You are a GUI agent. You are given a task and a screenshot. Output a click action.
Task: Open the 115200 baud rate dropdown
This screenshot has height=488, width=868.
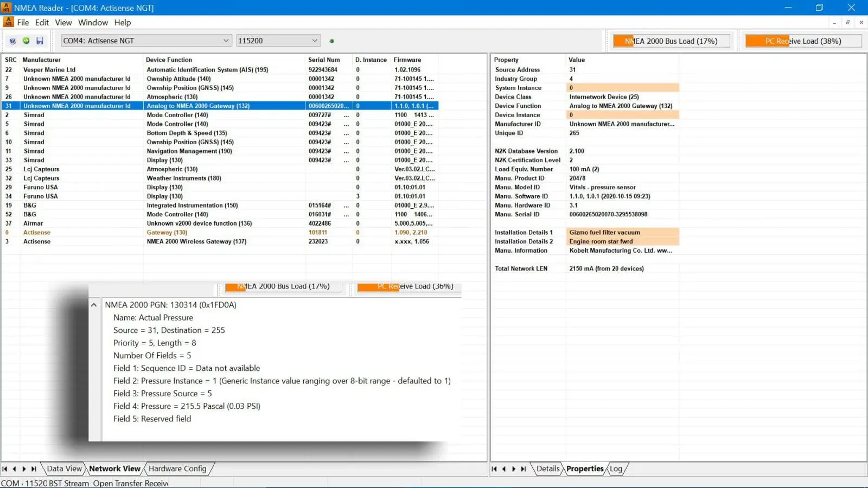coord(278,41)
